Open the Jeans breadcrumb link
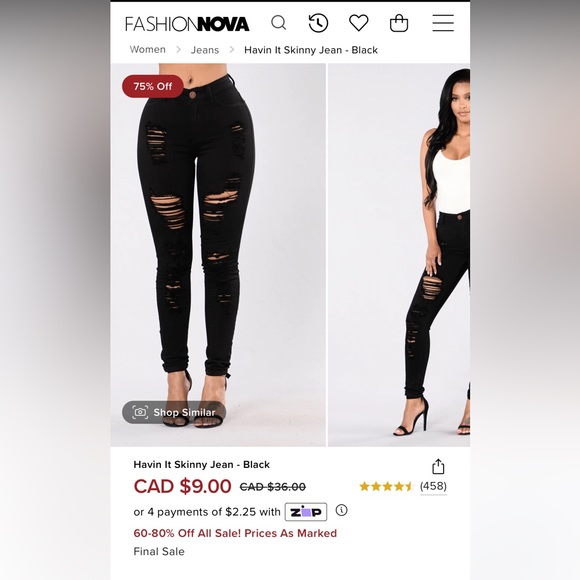The height and width of the screenshot is (580, 580). [x=205, y=50]
